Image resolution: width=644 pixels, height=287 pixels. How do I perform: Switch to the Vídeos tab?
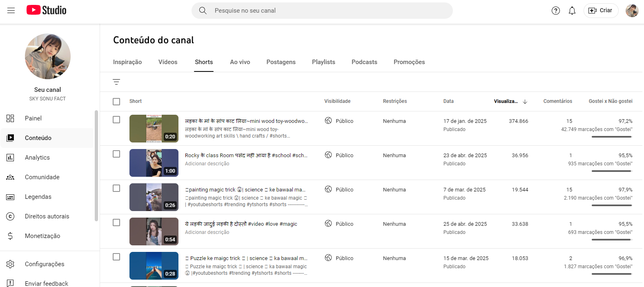point(168,62)
